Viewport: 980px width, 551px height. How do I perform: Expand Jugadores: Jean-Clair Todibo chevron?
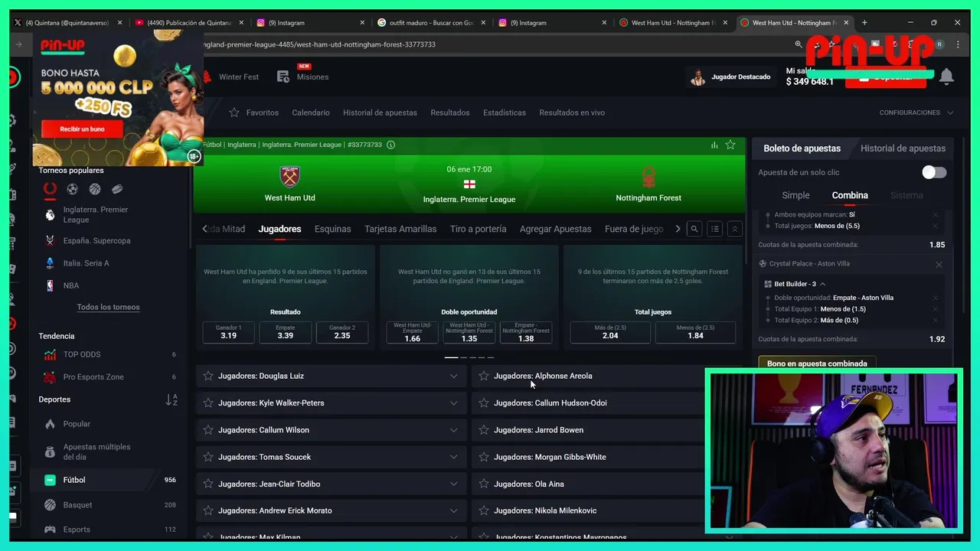[453, 484]
